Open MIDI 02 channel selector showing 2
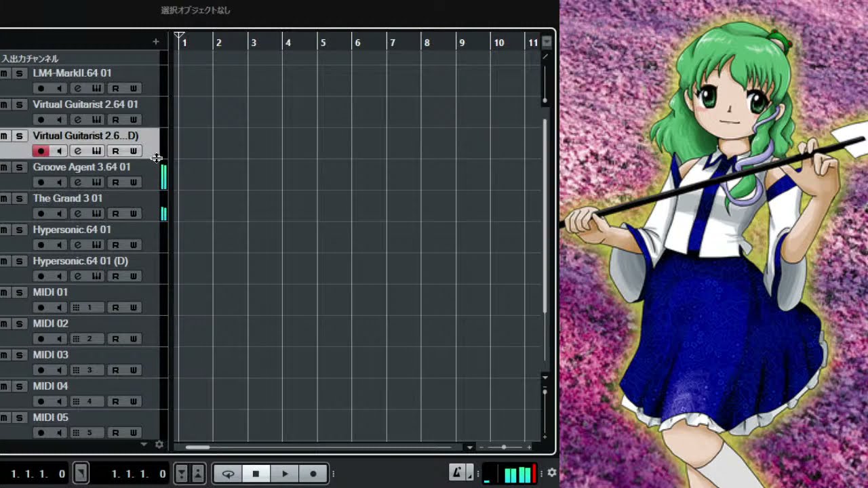 point(87,339)
